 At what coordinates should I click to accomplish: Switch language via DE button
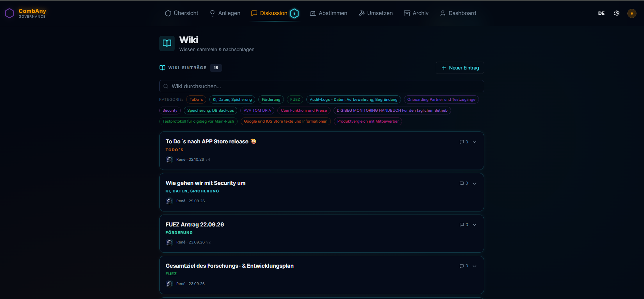click(x=601, y=13)
